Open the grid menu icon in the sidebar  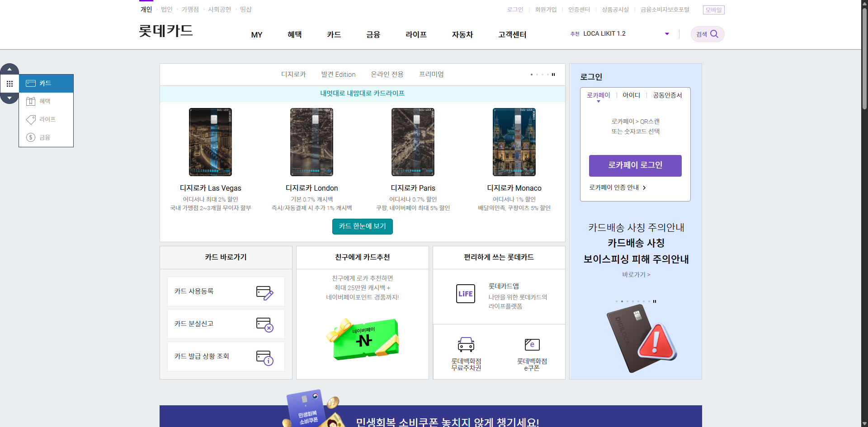click(x=9, y=84)
